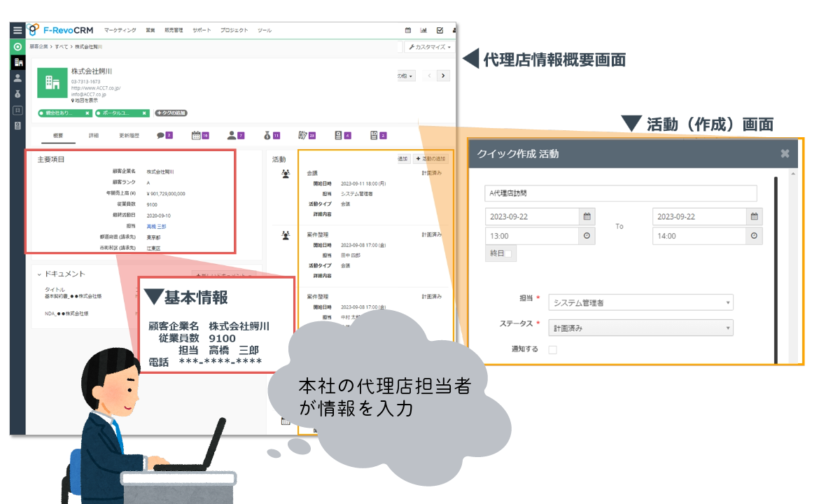Go to previous record with left chevron
The image size is (840, 504).
[x=430, y=76]
